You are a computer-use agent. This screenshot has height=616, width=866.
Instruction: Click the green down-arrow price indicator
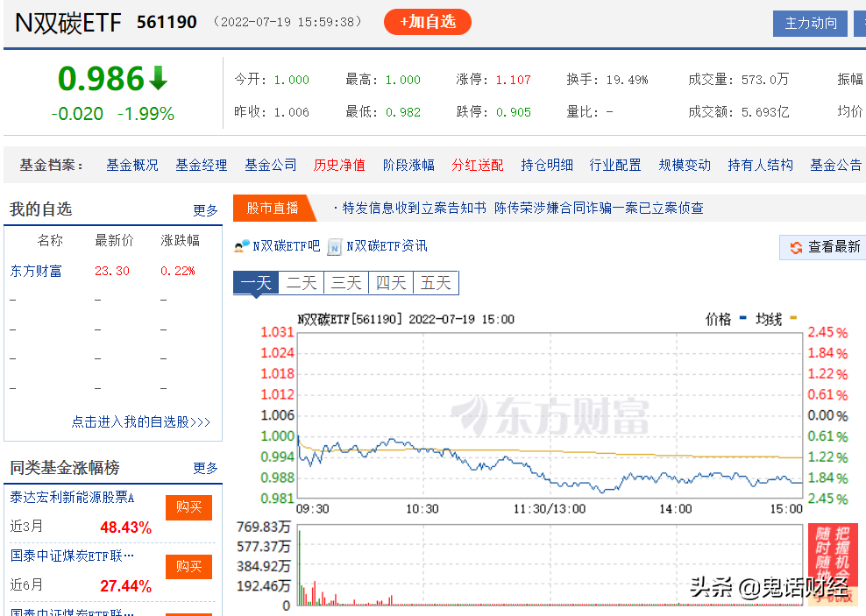[159, 78]
